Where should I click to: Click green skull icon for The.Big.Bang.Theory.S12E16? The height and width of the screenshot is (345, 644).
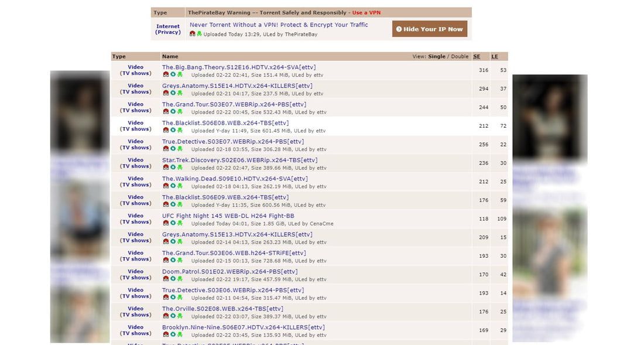pyautogui.click(x=180, y=74)
